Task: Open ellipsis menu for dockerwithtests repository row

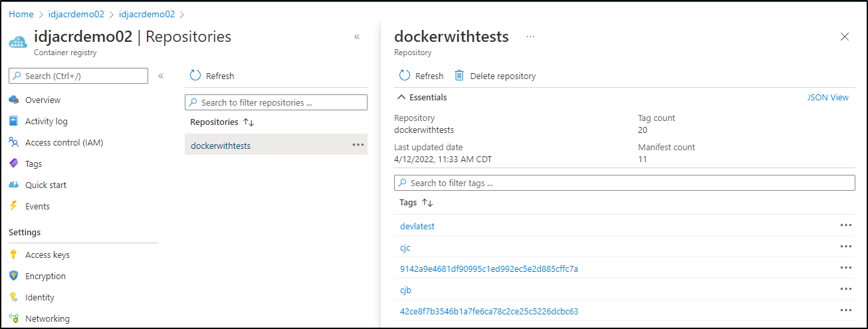Action: coord(358,145)
